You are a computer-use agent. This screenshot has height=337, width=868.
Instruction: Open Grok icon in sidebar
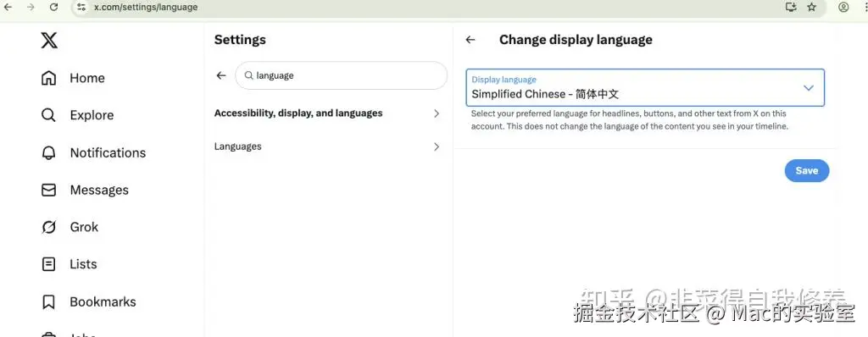coord(48,227)
